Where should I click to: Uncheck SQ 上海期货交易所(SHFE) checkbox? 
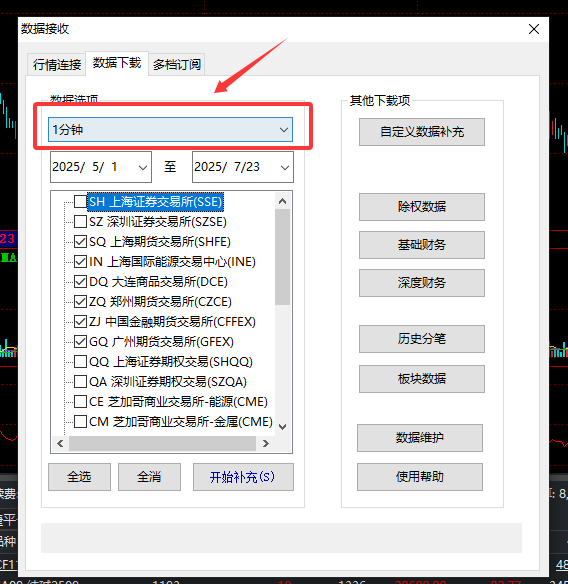(x=80, y=242)
